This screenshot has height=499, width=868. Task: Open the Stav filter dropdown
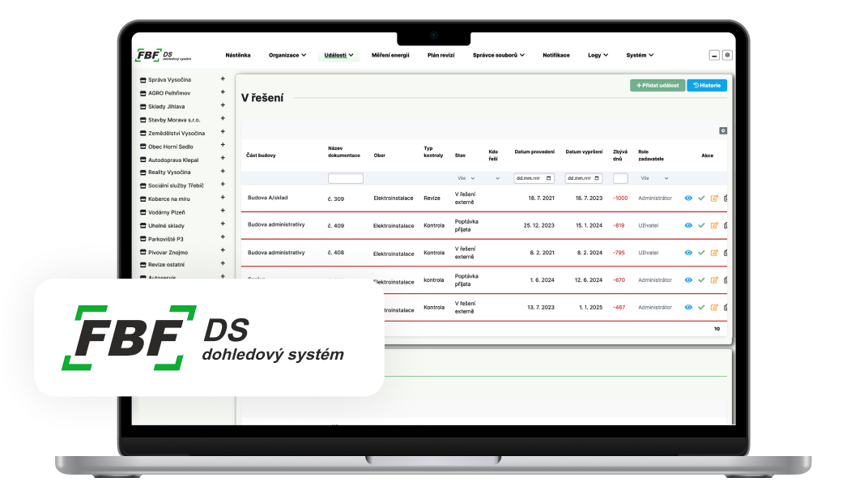466,178
